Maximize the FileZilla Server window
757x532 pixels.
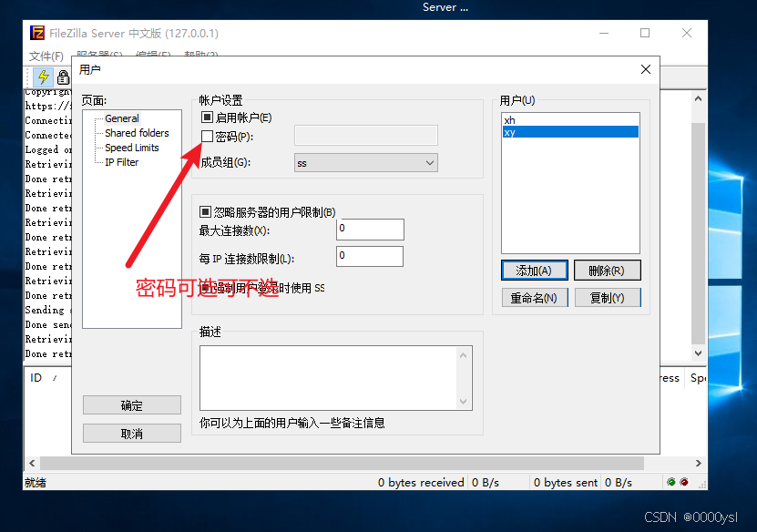coord(645,33)
